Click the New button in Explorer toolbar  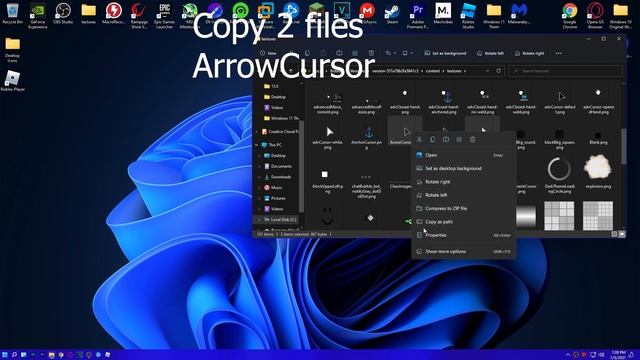[268, 53]
